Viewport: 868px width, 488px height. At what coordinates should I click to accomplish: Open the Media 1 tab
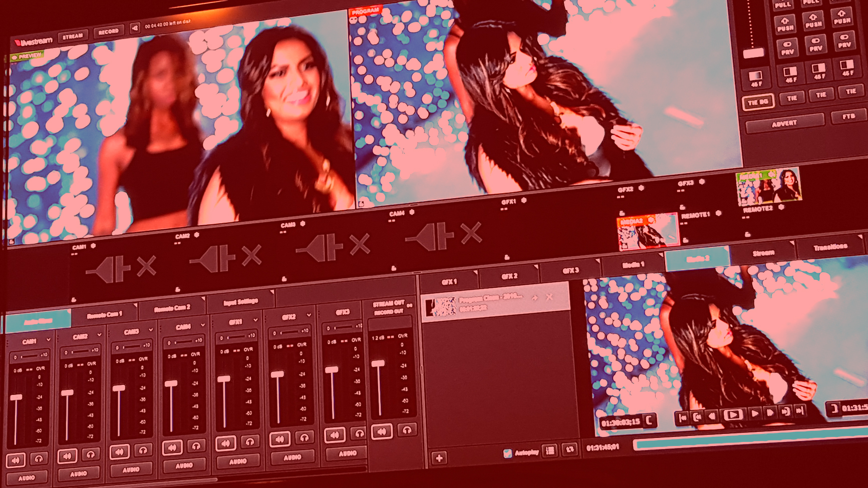pyautogui.click(x=633, y=264)
